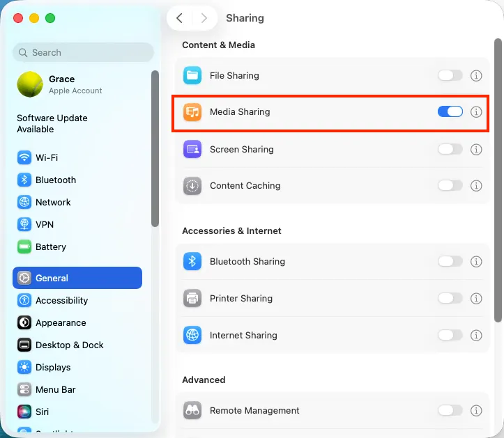The width and height of the screenshot is (504, 438).
Task: Click the sidebar scrollbar
Action: pos(155,149)
